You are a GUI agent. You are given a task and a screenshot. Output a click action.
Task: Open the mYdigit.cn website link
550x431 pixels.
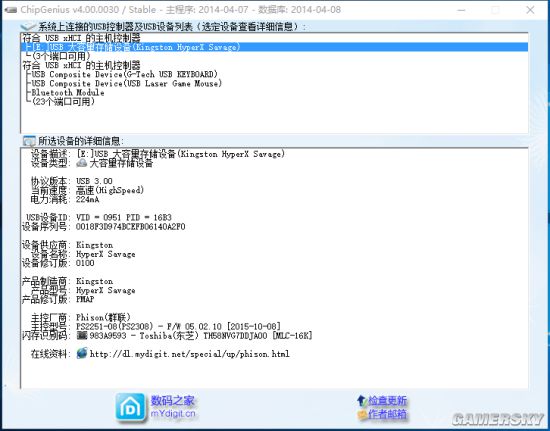pos(173,414)
